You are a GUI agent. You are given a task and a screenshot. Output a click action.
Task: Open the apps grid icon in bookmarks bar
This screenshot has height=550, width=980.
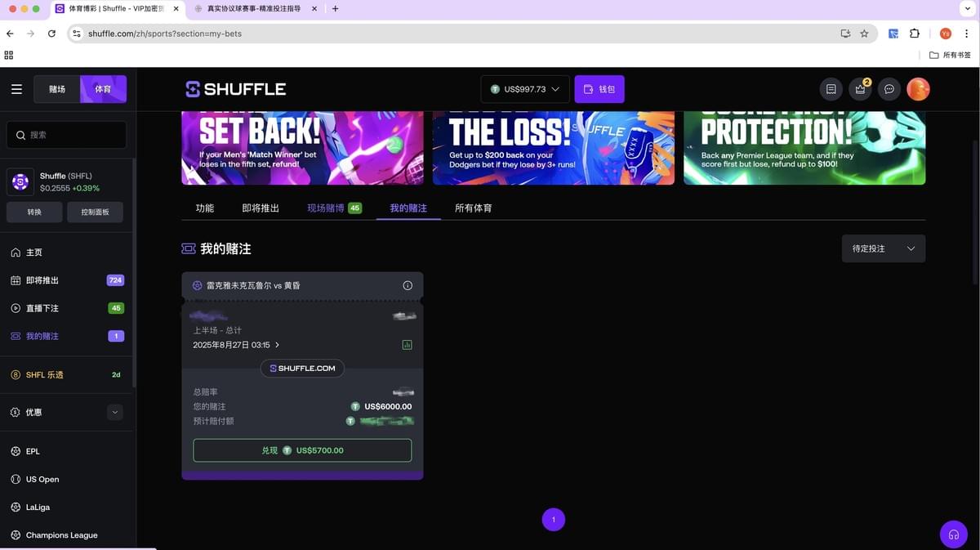[x=9, y=55]
